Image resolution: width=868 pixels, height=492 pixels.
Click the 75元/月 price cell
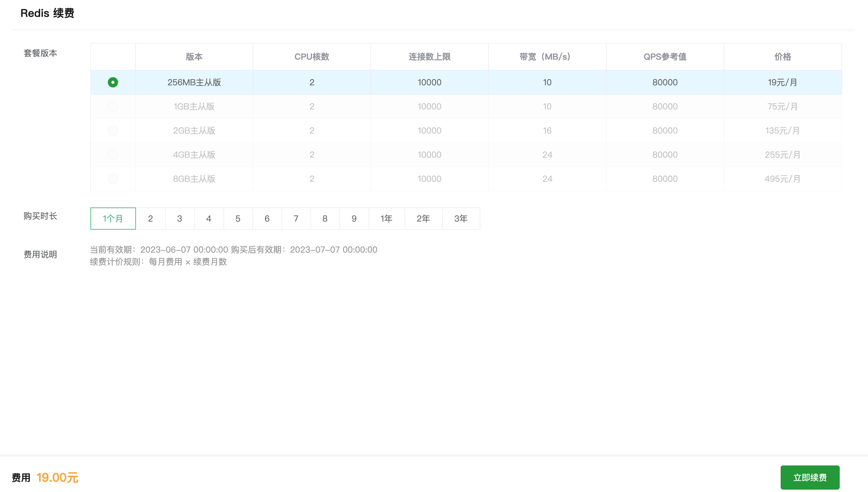(x=783, y=106)
